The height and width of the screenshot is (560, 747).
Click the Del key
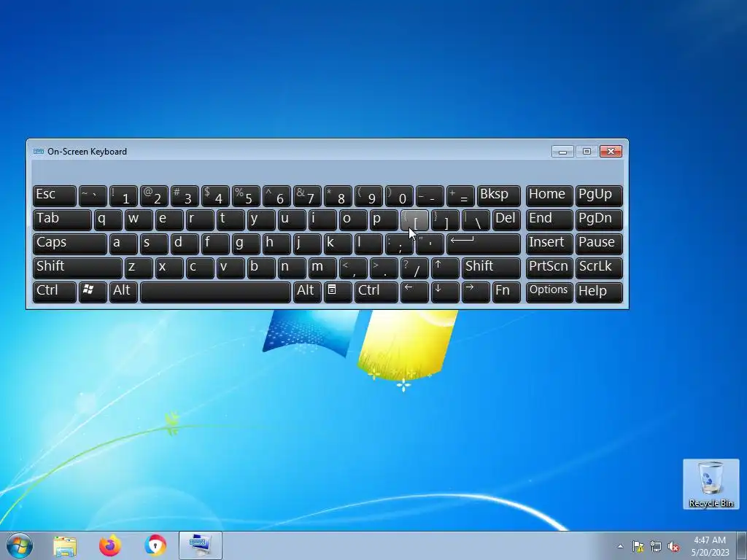pos(506,220)
